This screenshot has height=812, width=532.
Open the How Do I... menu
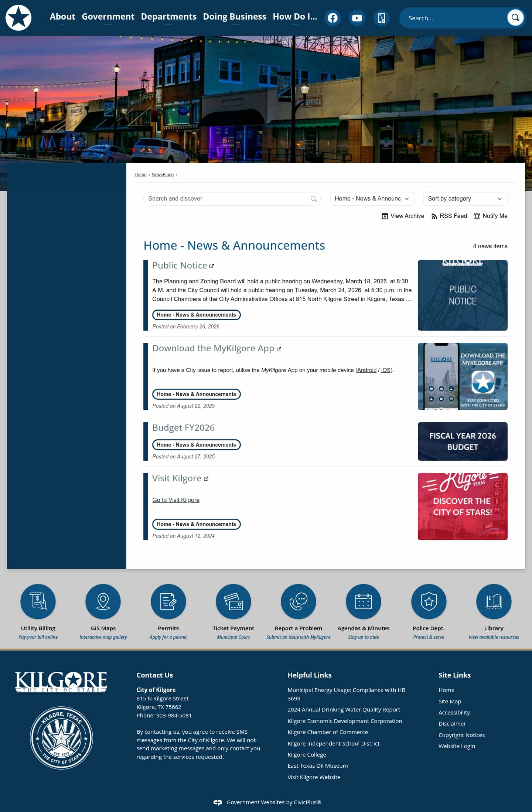295,17
